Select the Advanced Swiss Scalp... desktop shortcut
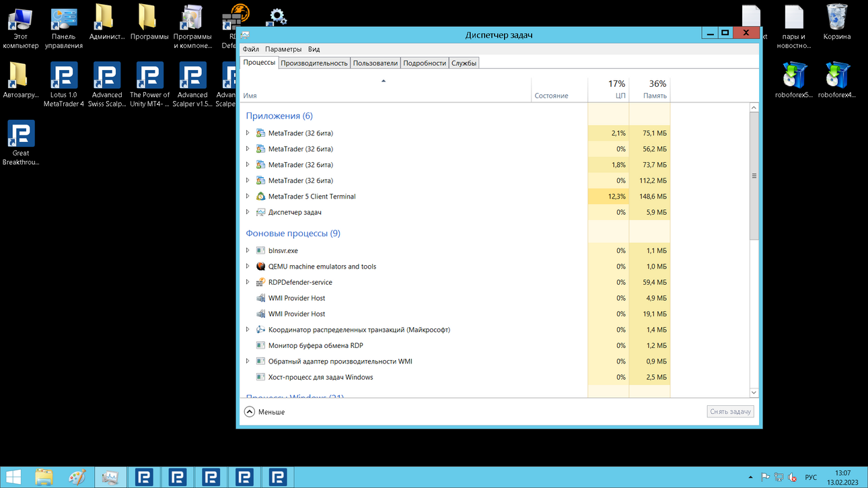868x488 pixels. (x=107, y=85)
